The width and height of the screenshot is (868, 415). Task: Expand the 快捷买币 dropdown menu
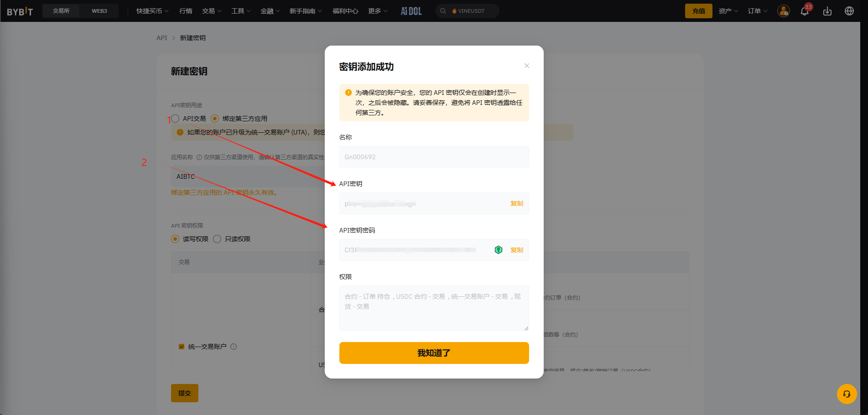pos(152,11)
